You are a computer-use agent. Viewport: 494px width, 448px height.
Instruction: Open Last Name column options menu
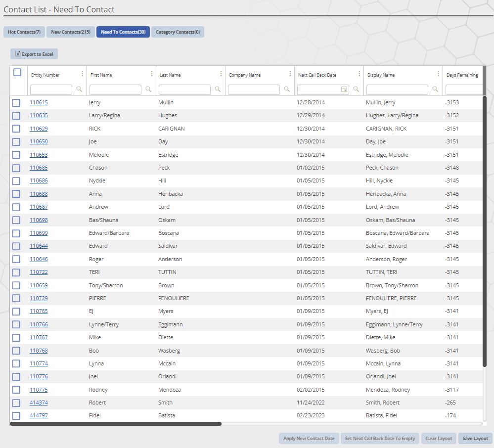pyautogui.click(x=221, y=74)
